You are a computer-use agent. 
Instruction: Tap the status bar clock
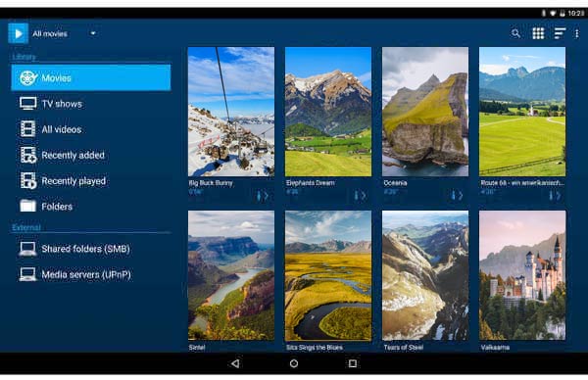(x=576, y=13)
